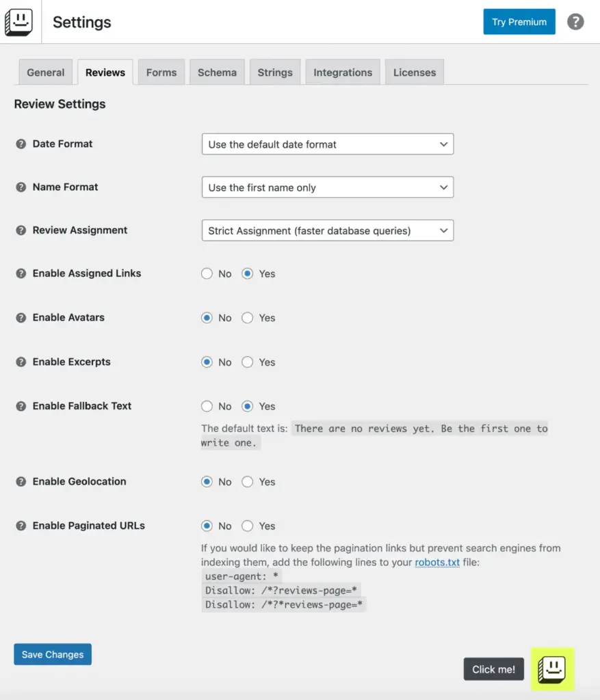
Task: Click the help icon next to Review Assignment
Action: point(20,230)
